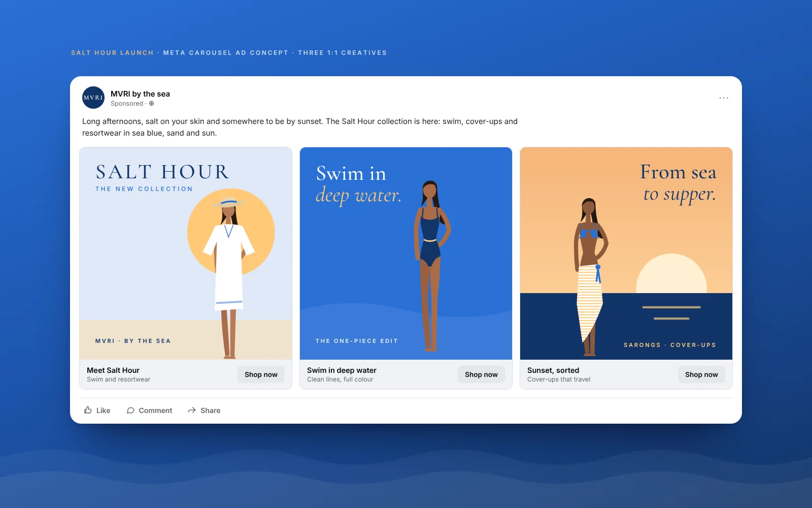Click the Clean lines, full colour description
812x508 pixels.
pos(340,379)
